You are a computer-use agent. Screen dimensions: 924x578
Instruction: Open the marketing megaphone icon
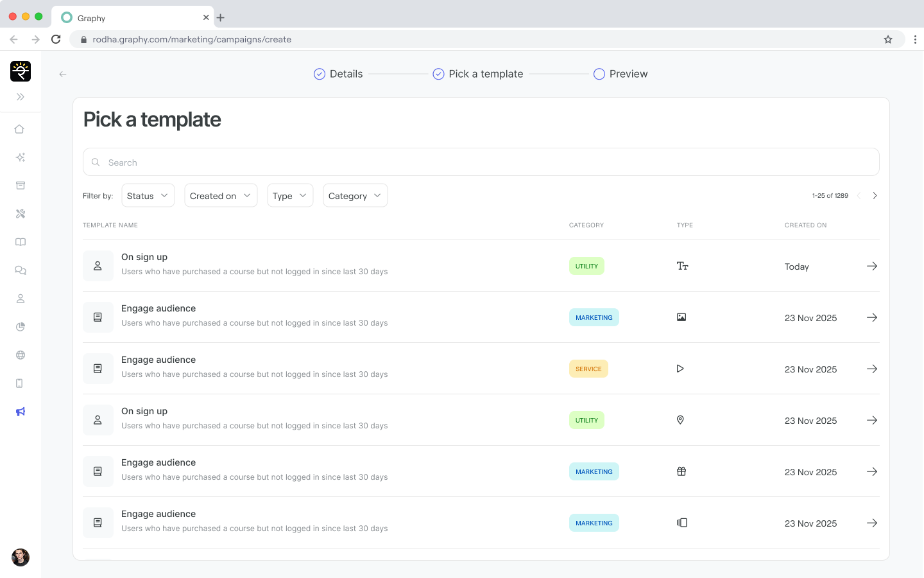tap(20, 412)
